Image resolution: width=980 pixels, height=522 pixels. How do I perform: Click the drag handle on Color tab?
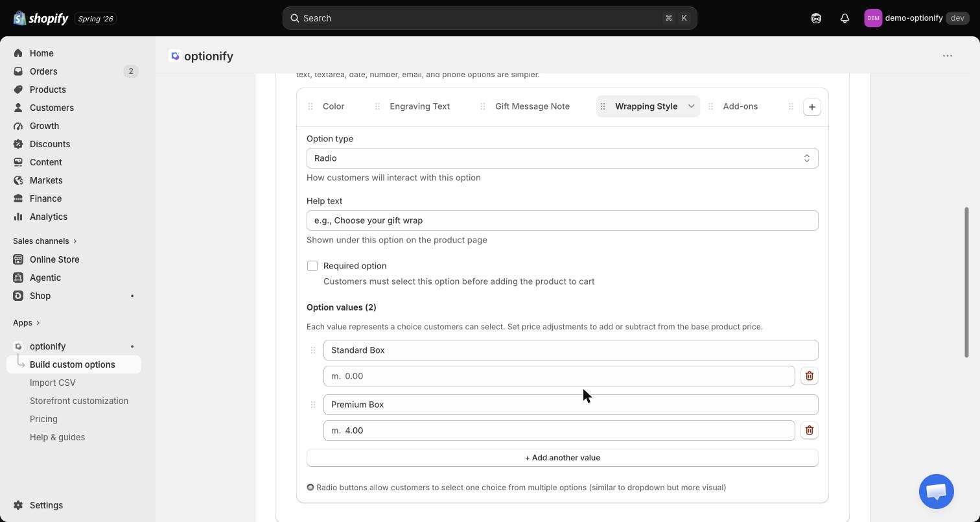tap(310, 106)
